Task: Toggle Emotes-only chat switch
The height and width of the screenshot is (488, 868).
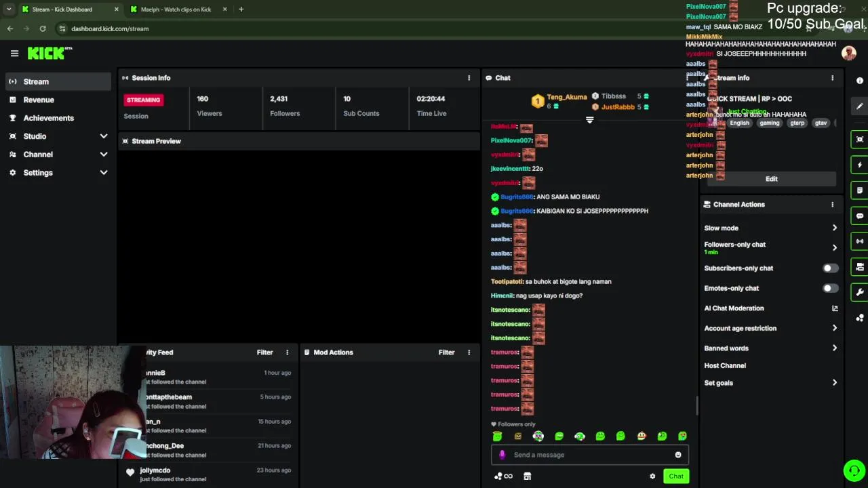Action: click(830, 288)
